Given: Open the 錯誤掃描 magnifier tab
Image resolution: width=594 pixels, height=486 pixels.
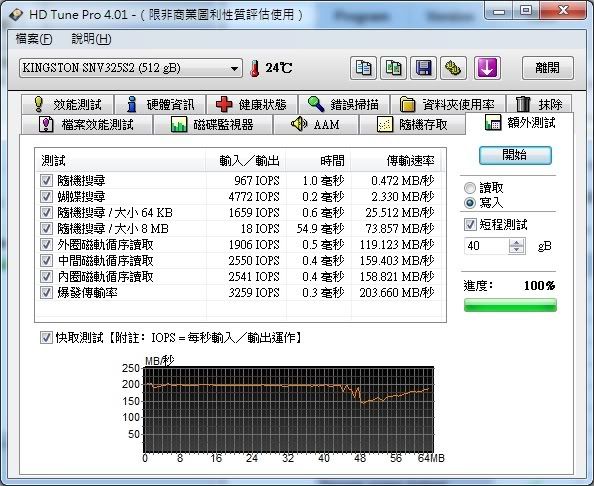Looking at the screenshot, I should [344, 104].
